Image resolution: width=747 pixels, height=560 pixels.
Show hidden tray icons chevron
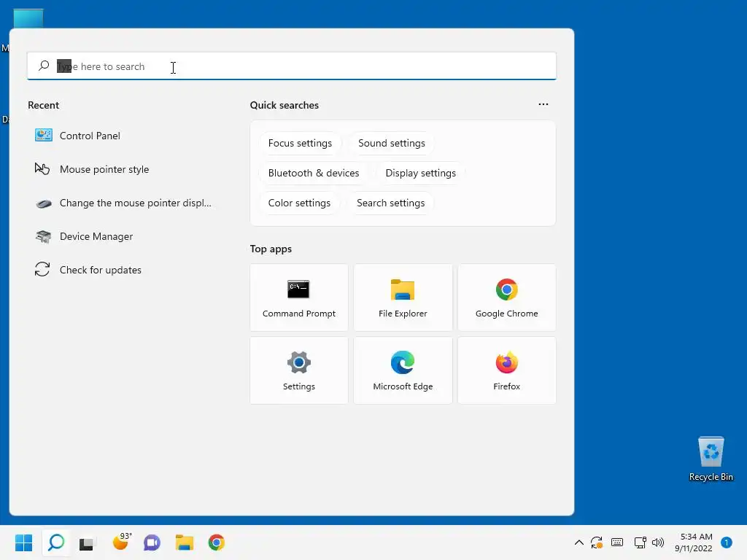(578, 542)
